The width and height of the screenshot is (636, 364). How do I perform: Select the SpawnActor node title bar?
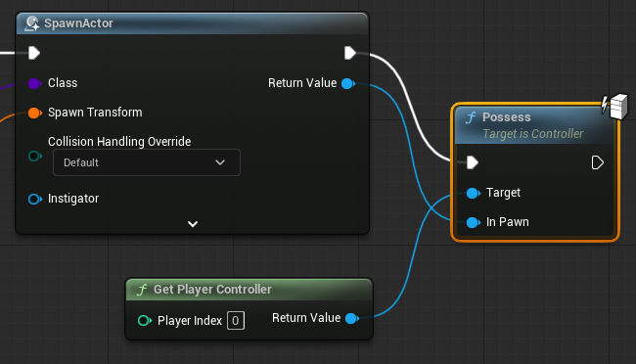pyautogui.click(x=192, y=23)
